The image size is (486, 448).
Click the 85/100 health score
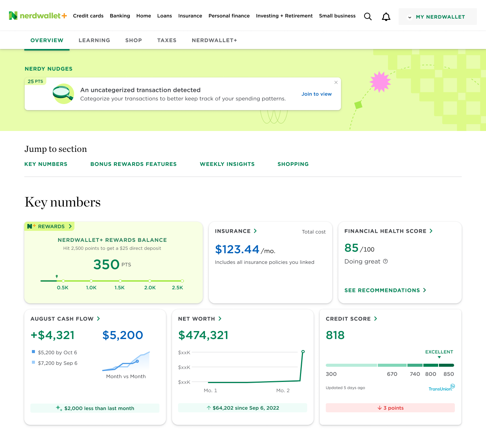click(359, 248)
